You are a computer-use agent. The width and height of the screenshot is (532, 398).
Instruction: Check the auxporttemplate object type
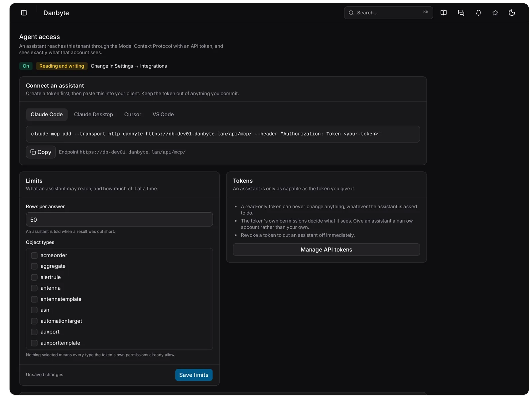tap(34, 343)
